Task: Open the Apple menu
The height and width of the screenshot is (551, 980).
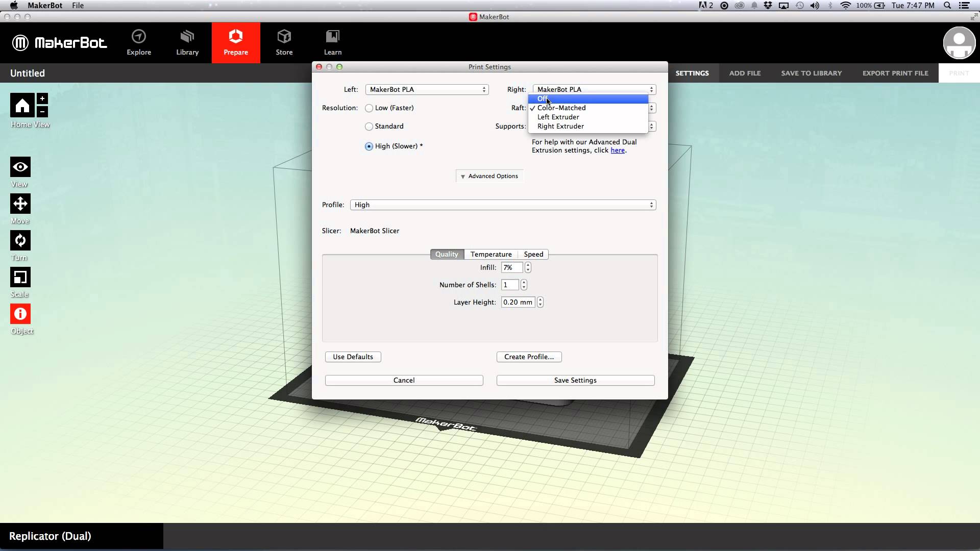Action: point(14,6)
